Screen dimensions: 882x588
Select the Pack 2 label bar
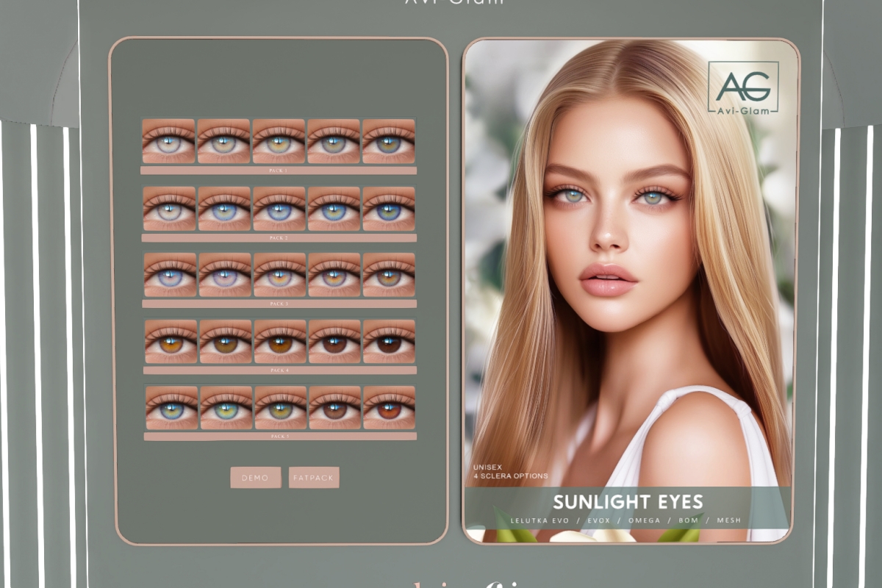(279, 238)
